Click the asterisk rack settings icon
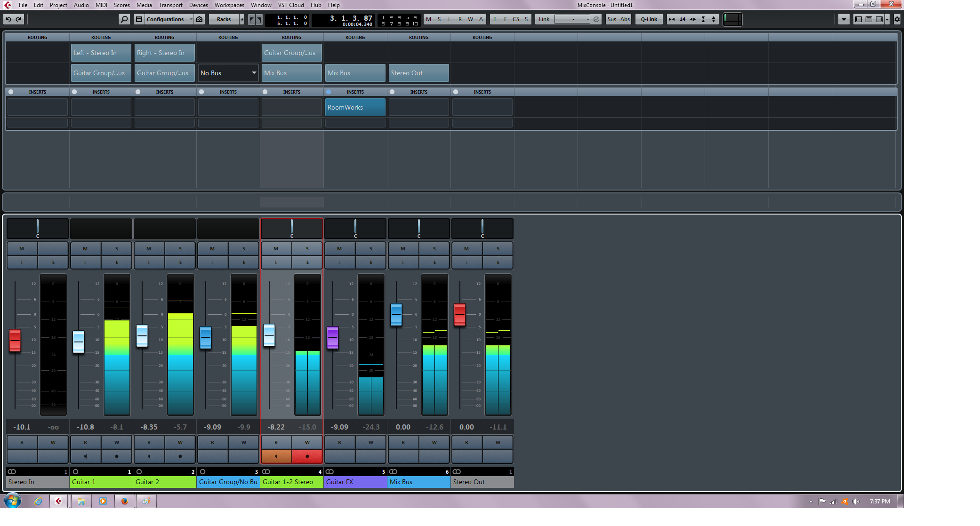The image size is (980, 526). pyautogui.click(x=242, y=19)
